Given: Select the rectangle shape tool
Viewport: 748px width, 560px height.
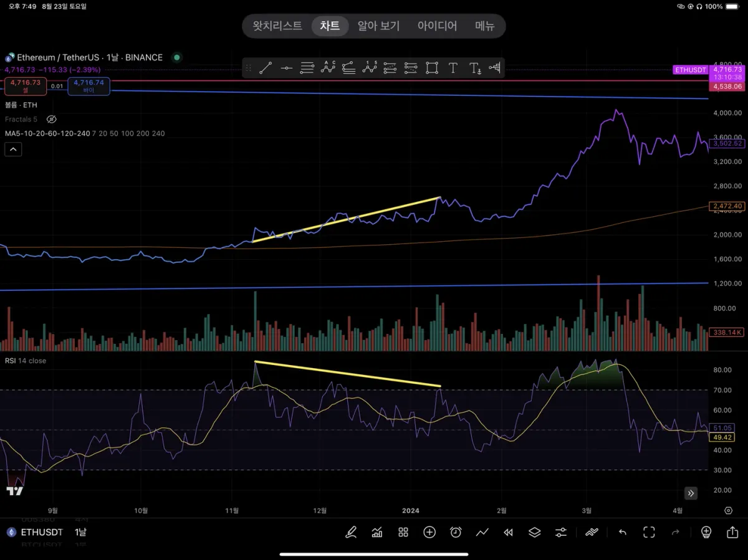Looking at the screenshot, I should pos(432,68).
